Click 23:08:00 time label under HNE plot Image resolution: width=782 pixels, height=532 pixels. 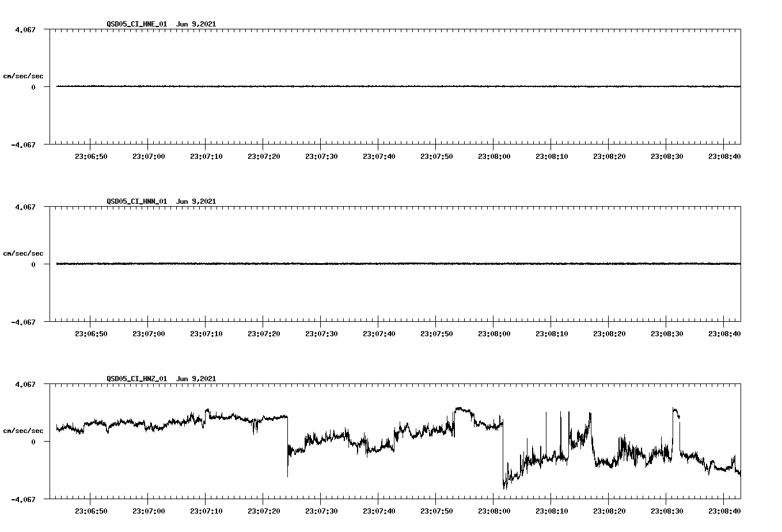pyautogui.click(x=494, y=157)
